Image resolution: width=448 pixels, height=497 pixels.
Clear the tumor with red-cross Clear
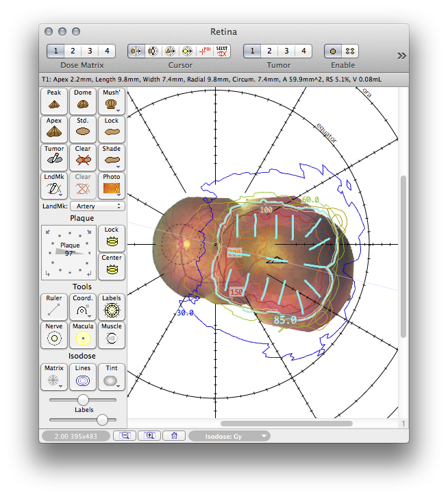coord(83,157)
